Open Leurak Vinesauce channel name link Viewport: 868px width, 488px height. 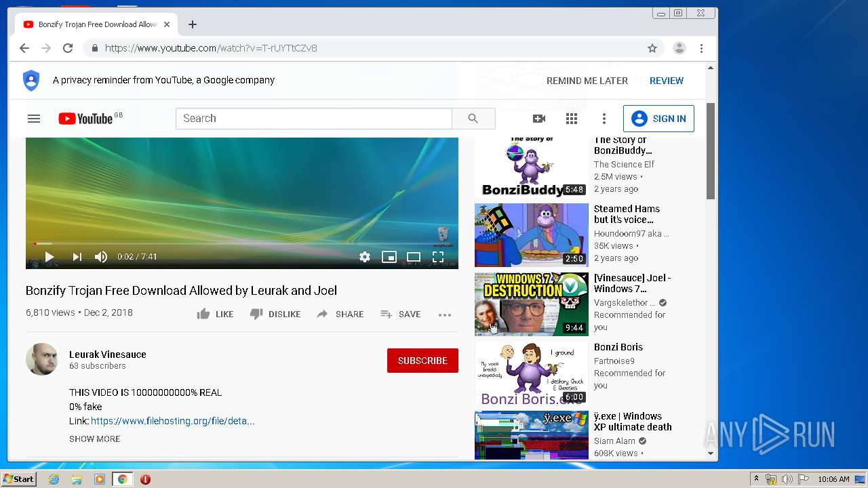click(x=108, y=354)
